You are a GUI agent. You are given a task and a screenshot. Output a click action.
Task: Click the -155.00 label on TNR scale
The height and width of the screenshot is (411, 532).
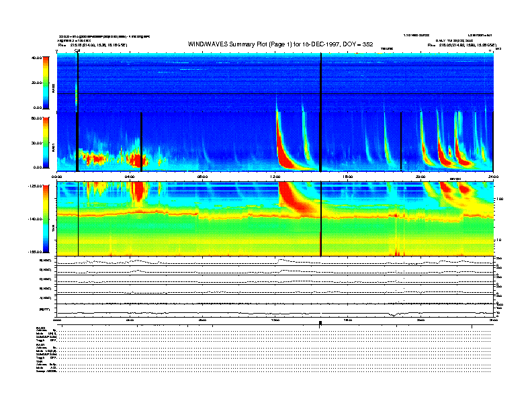tap(35, 252)
